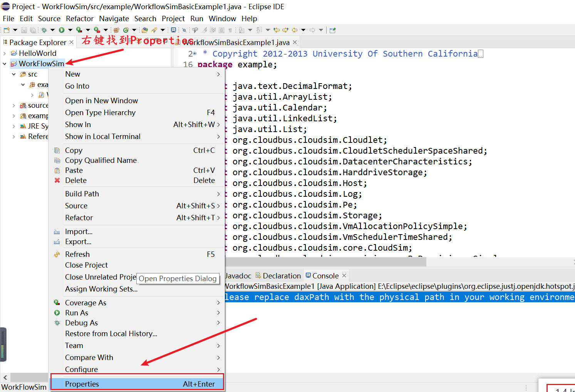Open the File menu

8,18
